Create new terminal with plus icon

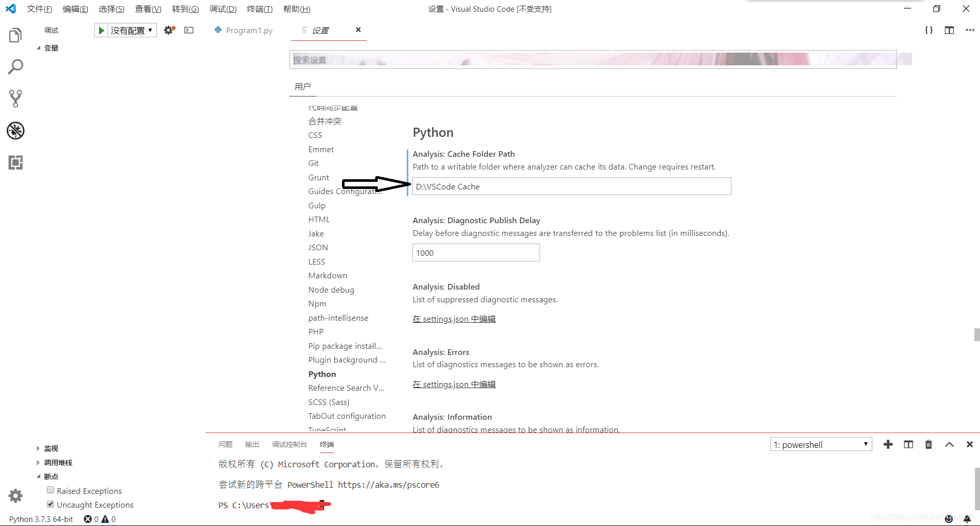(888, 444)
